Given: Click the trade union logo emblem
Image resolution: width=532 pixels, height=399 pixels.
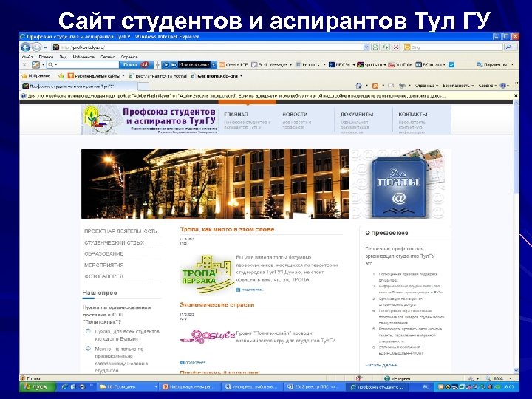Looking at the screenshot, I should coord(99,120).
